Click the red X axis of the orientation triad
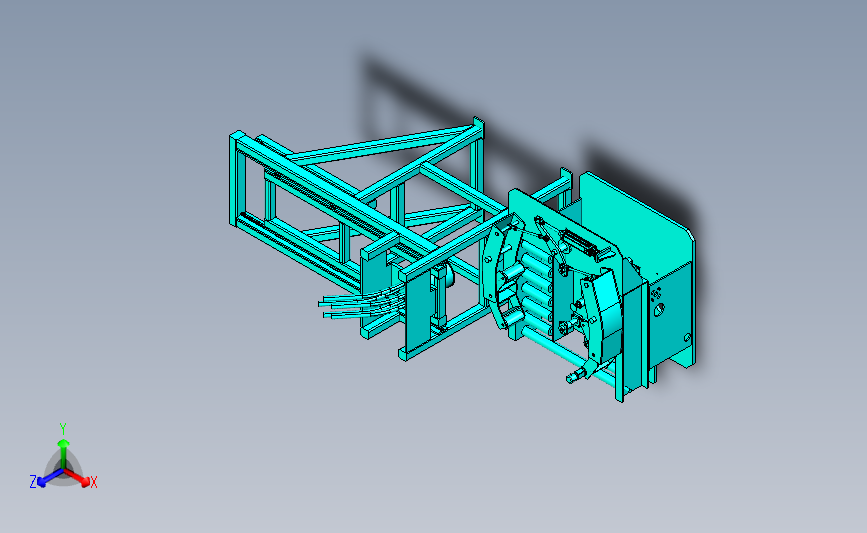Image resolution: width=867 pixels, height=533 pixels. pyautogui.click(x=77, y=477)
